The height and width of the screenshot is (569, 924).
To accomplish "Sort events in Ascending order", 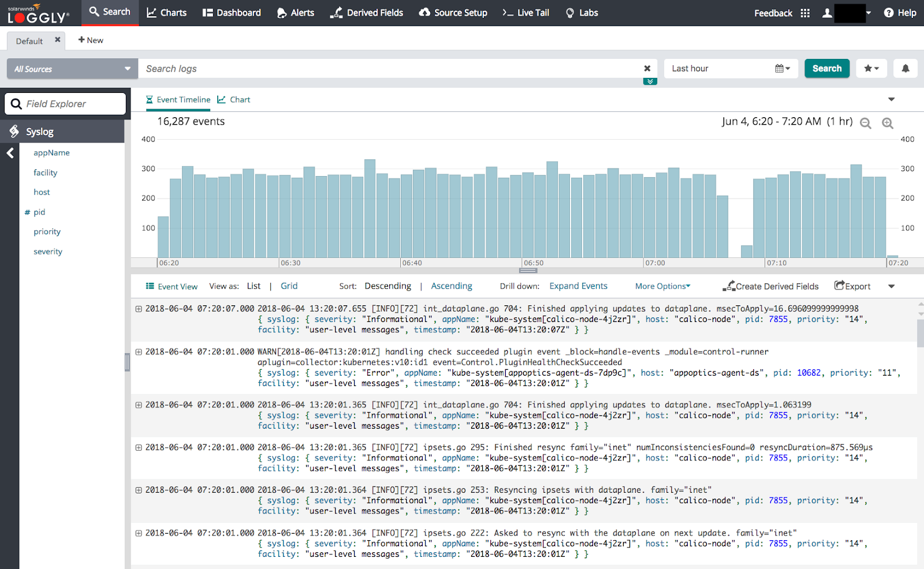I will pyautogui.click(x=451, y=286).
